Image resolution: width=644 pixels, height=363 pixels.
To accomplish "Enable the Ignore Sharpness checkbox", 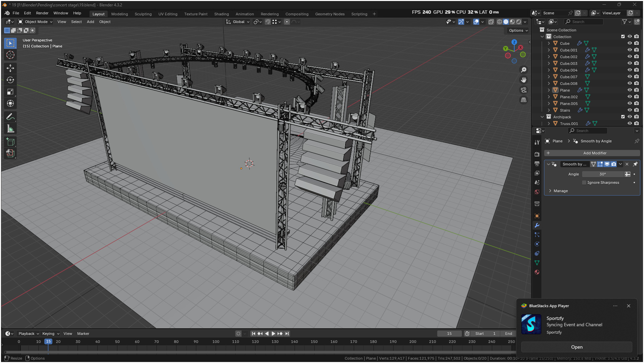I will [584, 183].
